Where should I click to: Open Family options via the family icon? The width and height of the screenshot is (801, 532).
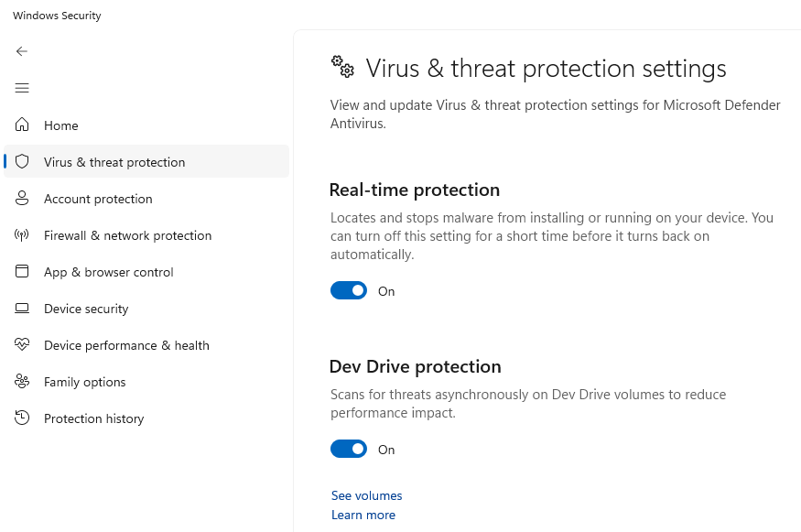tap(22, 382)
